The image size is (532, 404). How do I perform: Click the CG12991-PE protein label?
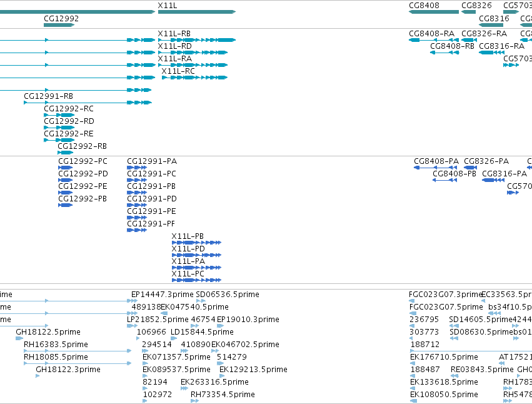pos(152,211)
